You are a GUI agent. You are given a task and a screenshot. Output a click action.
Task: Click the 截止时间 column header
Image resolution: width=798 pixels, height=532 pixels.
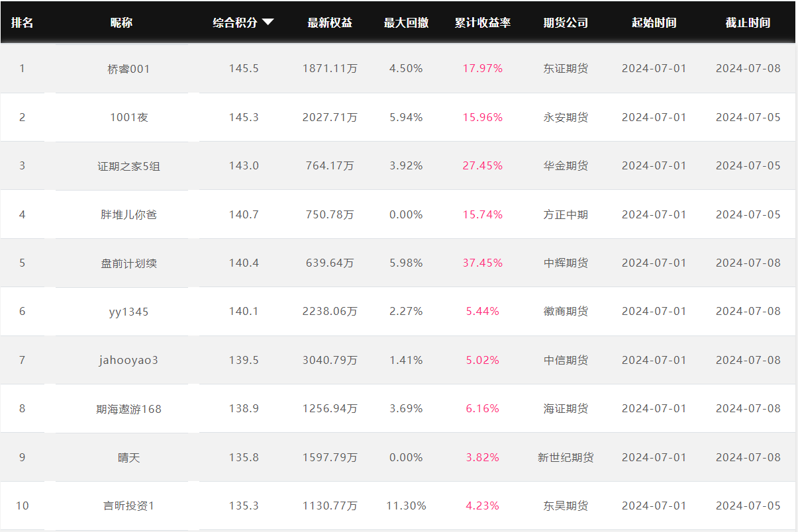tap(748, 22)
